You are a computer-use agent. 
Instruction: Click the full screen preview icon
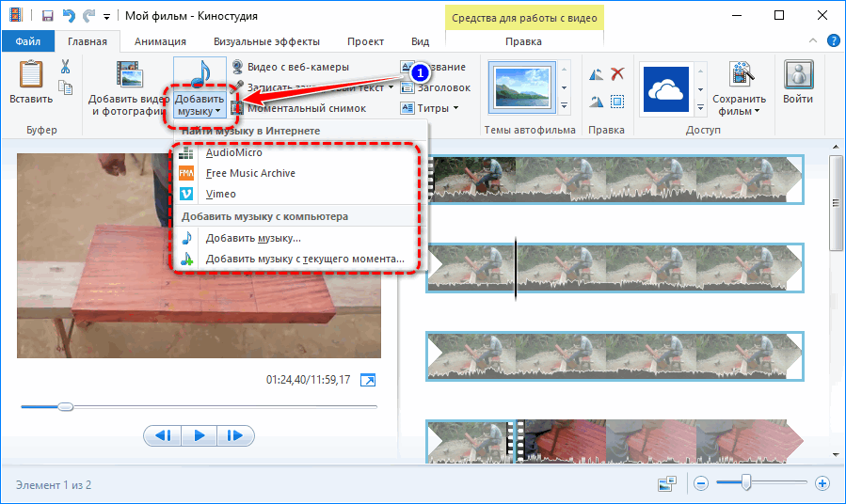[368, 380]
